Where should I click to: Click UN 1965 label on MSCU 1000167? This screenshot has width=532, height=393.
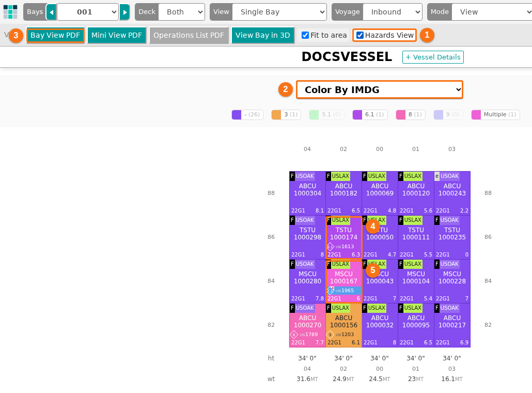click(345, 291)
